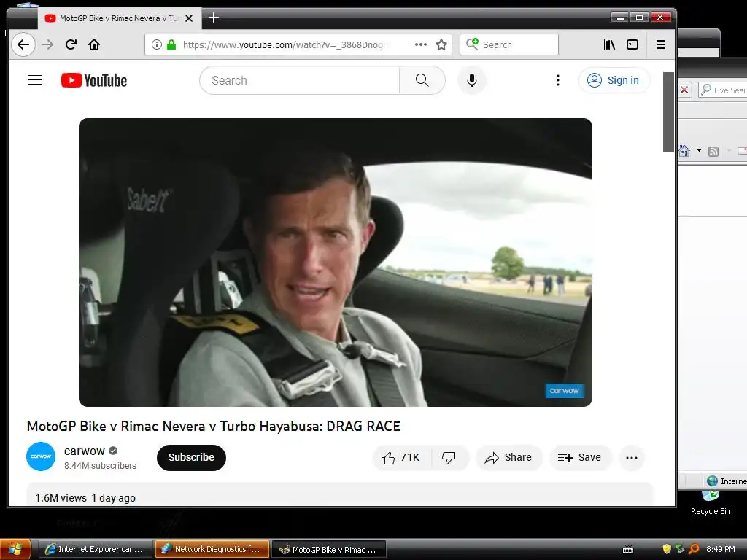The height and width of the screenshot is (560, 747).
Task: Click the carwow watermark on video
Action: [x=565, y=391]
